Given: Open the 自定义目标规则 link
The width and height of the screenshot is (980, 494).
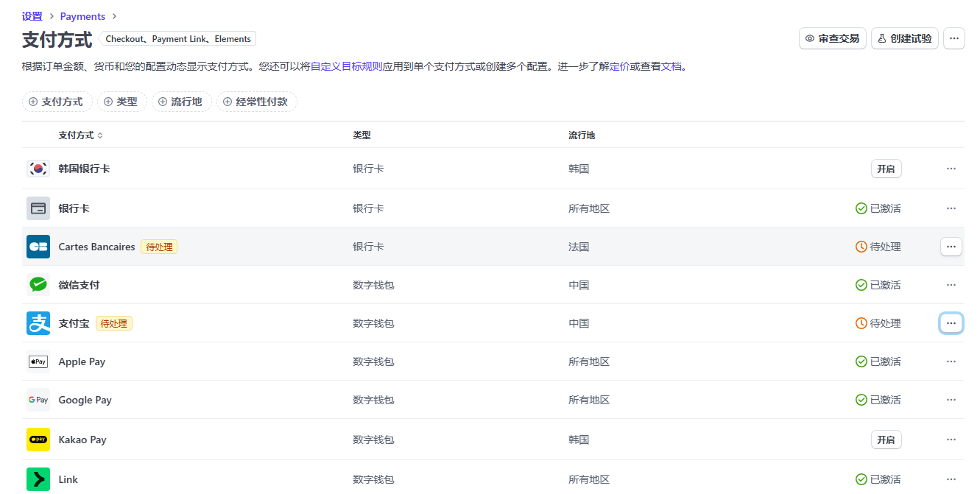Looking at the screenshot, I should 347,66.
